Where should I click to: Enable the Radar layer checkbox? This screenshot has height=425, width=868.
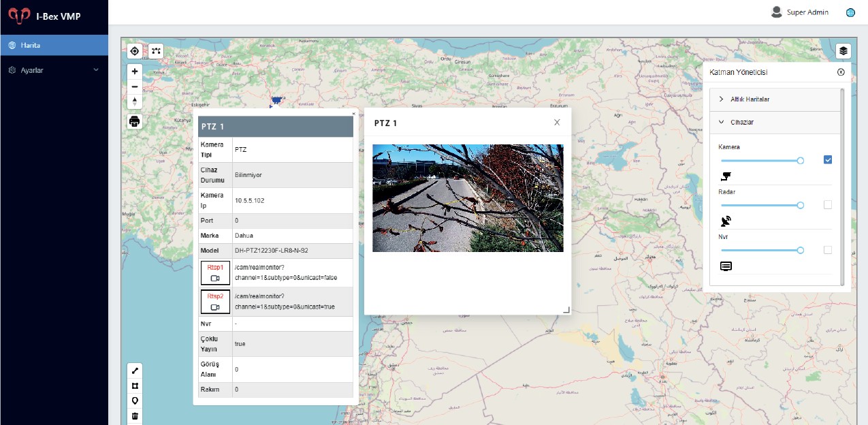(x=828, y=205)
